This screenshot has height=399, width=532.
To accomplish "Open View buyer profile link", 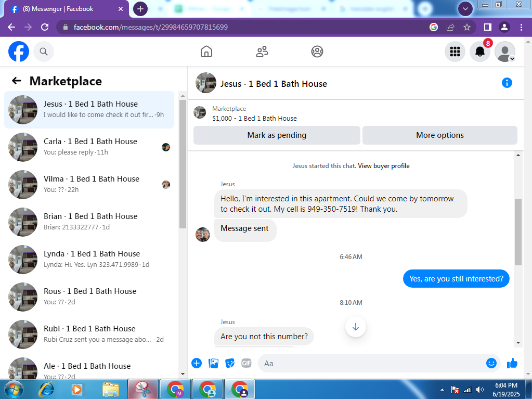I will click(x=383, y=166).
